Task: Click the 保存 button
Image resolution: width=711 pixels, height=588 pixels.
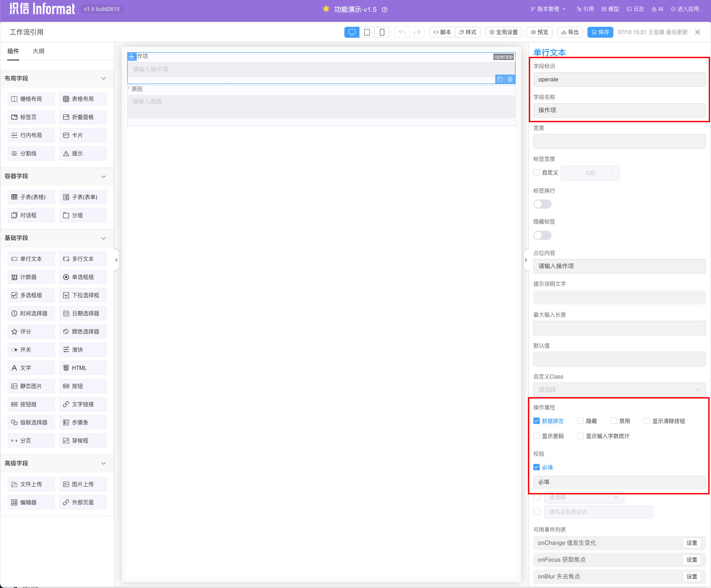Action: coord(600,32)
